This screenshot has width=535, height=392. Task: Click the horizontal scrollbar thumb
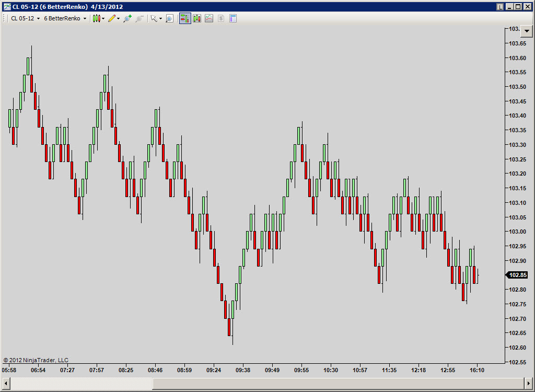(x=338, y=383)
